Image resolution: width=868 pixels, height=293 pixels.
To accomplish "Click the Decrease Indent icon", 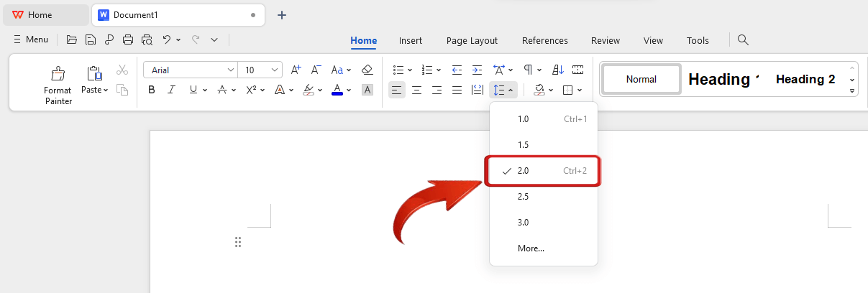I will 457,70.
